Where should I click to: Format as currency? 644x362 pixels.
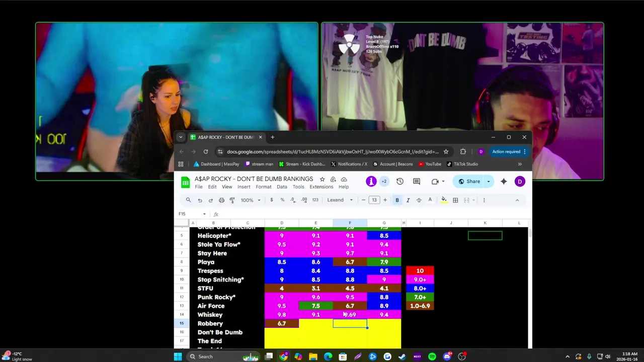tap(272, 200)
